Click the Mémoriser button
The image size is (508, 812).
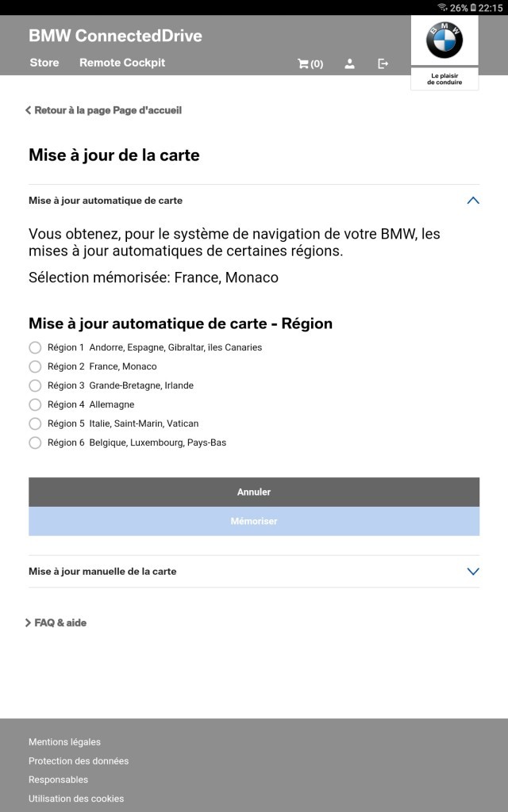point(254,521)
